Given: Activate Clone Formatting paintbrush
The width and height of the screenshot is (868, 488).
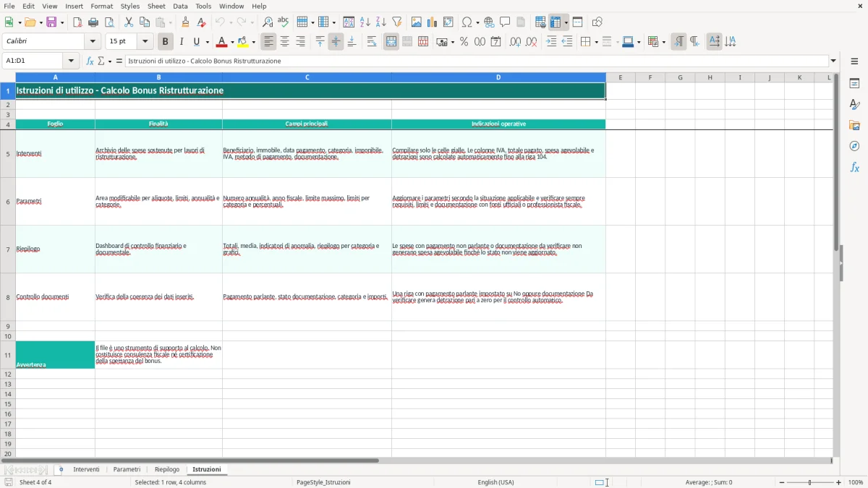Looking at the screenshot, I should [186, 22].
